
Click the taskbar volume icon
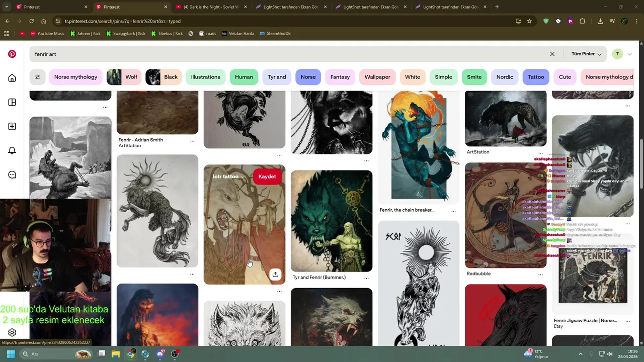(x=610, y=354)
